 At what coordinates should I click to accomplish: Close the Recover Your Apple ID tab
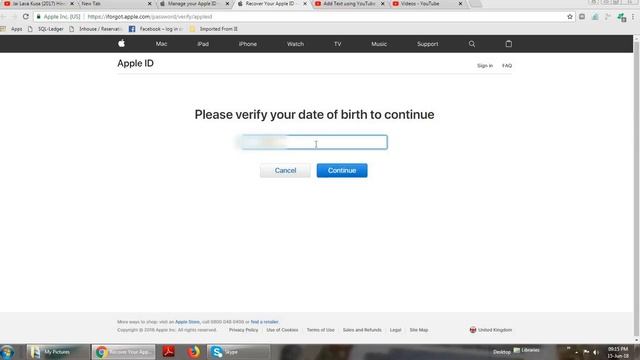coord(305,4)
